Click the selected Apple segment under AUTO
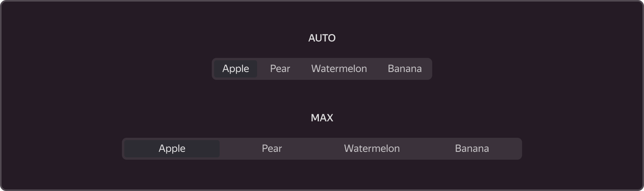This screenshot has height=191, width=644. coord(236,69)
